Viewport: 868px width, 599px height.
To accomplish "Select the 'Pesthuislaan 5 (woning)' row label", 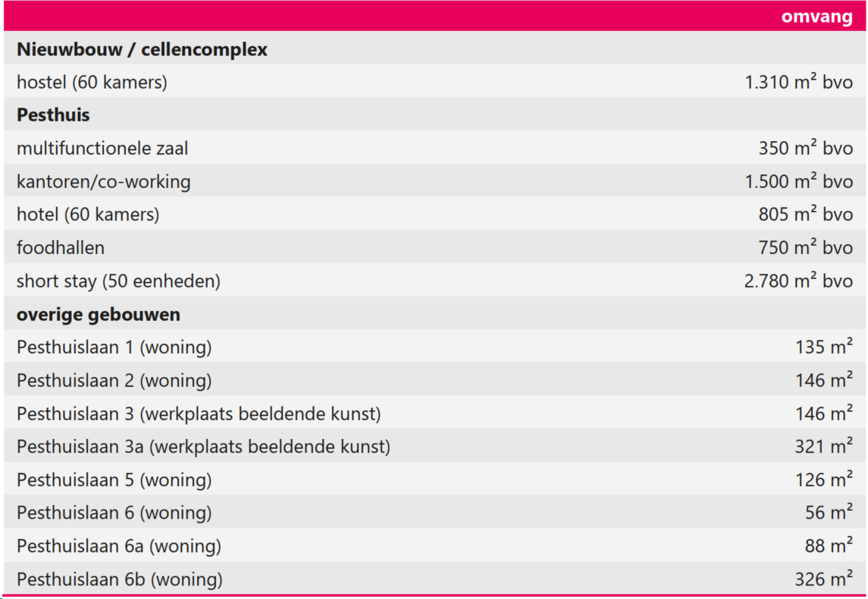I will 114,480.
